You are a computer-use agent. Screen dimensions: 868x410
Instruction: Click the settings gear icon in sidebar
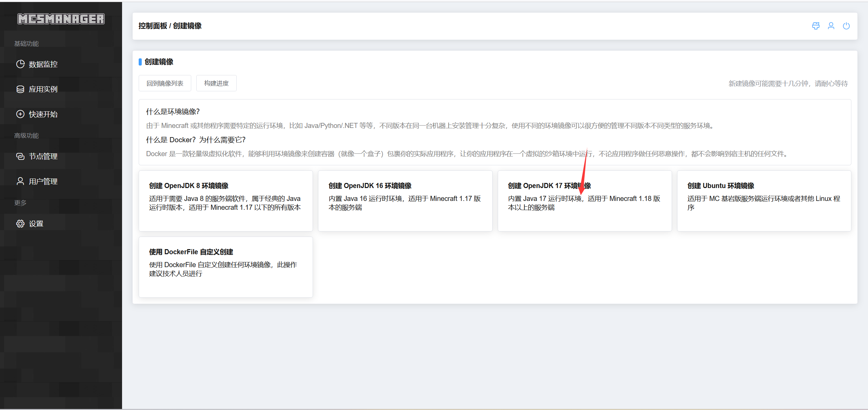[20, 224]
